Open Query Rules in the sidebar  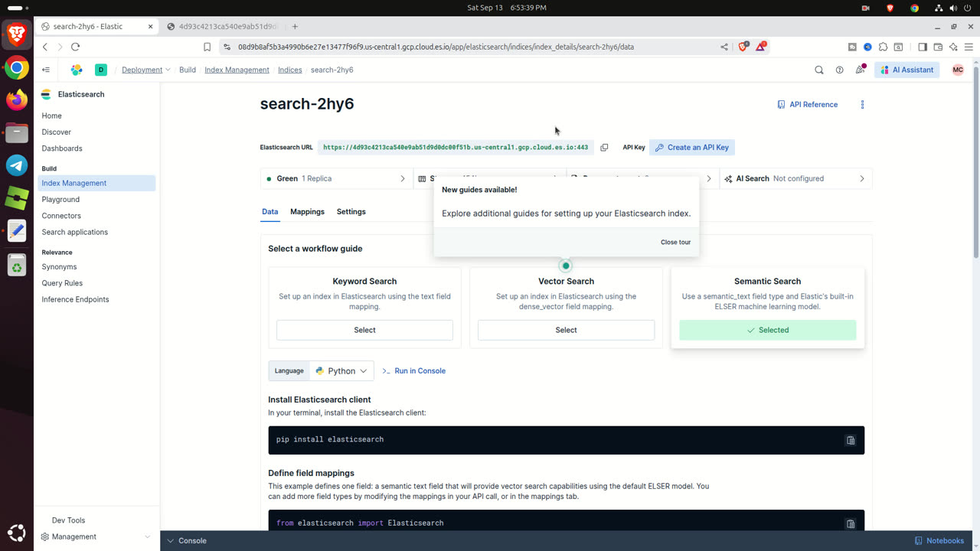[62, 283]
